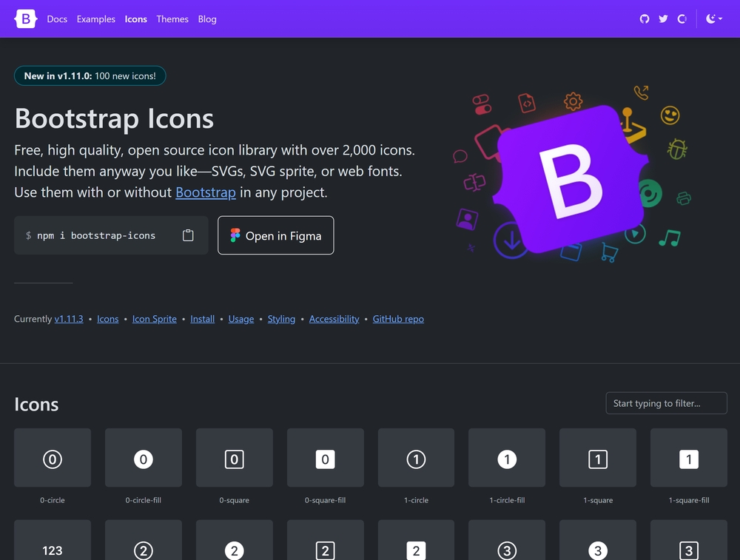
Task: Open the theme toggle dropdown with the moon icon
Action: (x=714, y=19)
